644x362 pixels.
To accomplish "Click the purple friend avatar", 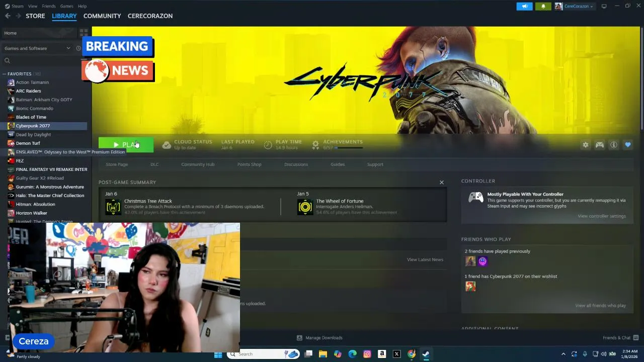I will [483, 261].
